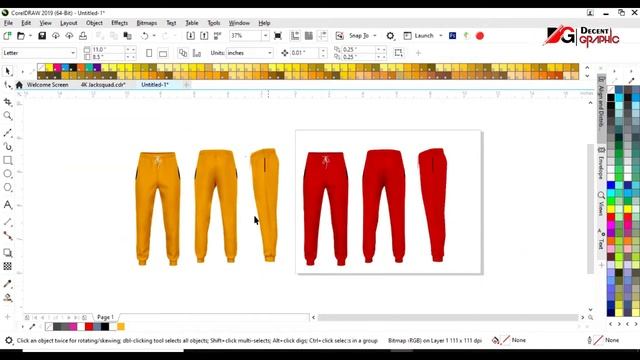The height and width of the screenshot is (360, 640).
Task: Select the Text tool
Action: [8, 205]
